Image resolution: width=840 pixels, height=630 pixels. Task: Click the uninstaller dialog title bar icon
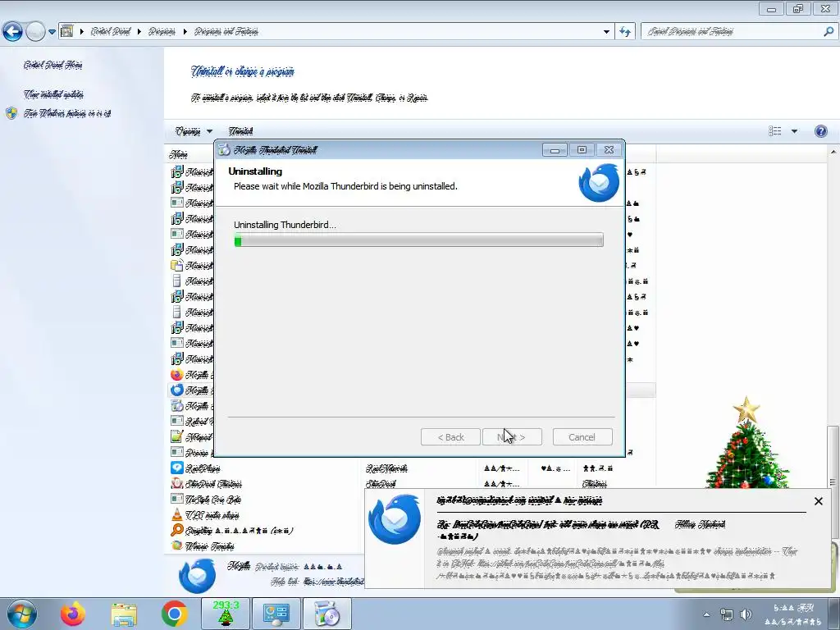tap(224, 150)
